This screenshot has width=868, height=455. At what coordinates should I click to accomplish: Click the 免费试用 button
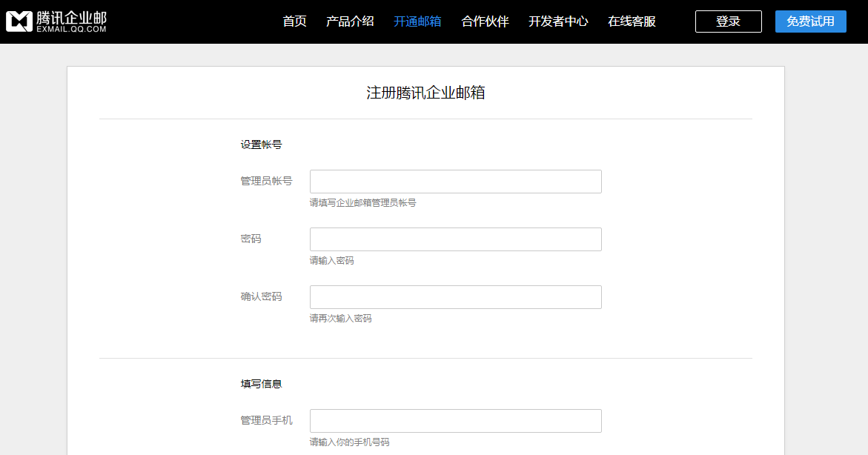pyautogui.click(x=810, y=21)
